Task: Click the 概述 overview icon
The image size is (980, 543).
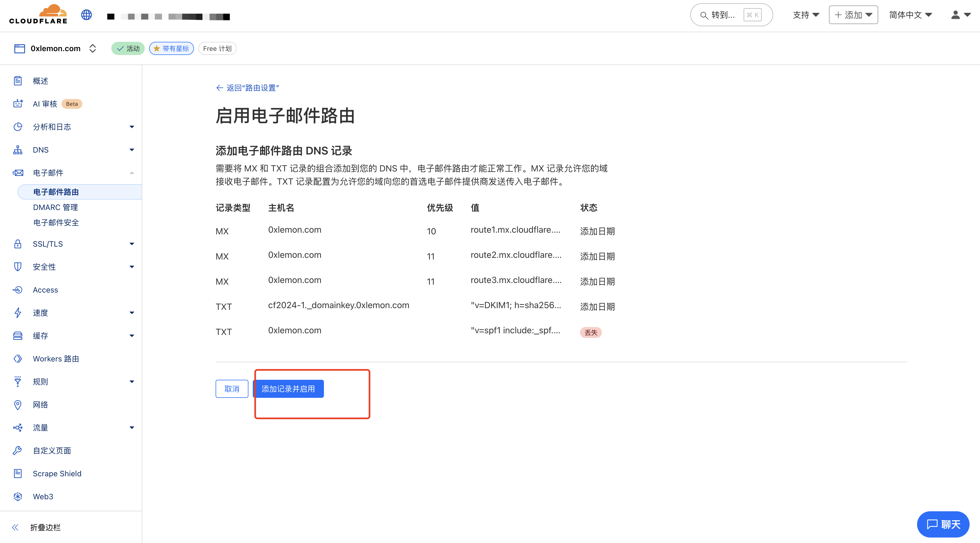Action: pyautogui.click(x=18, y=81)
